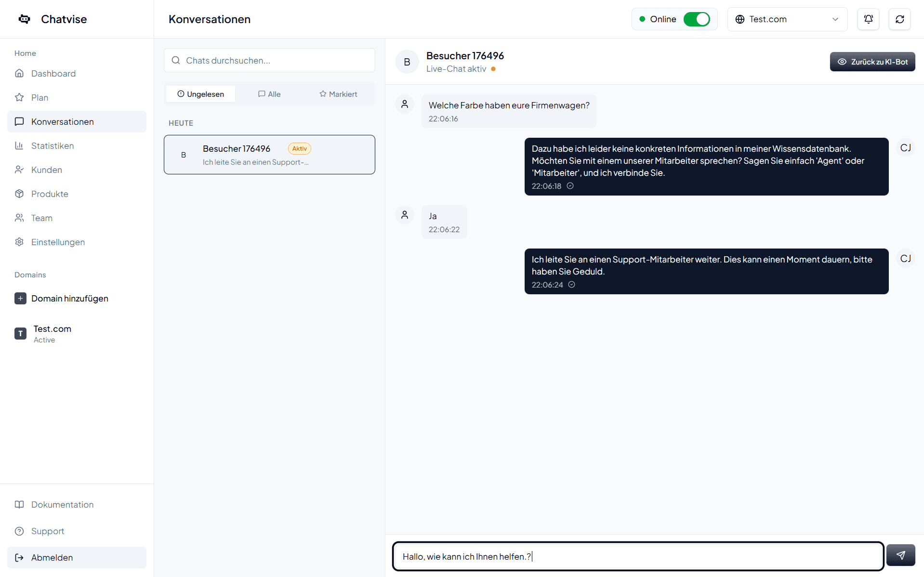Screen dimensions: 924x577
Task: Click the notification bell icon
Action: [x=868, y=19]
